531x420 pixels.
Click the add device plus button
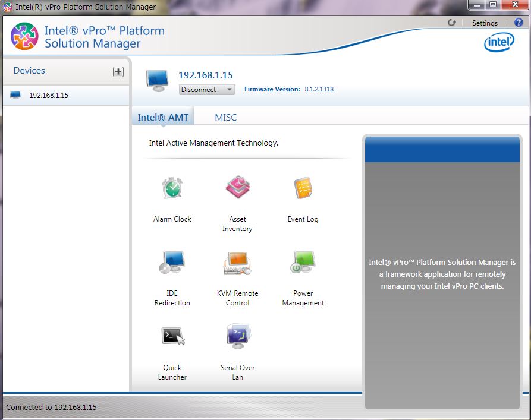(x=118, y=71)
